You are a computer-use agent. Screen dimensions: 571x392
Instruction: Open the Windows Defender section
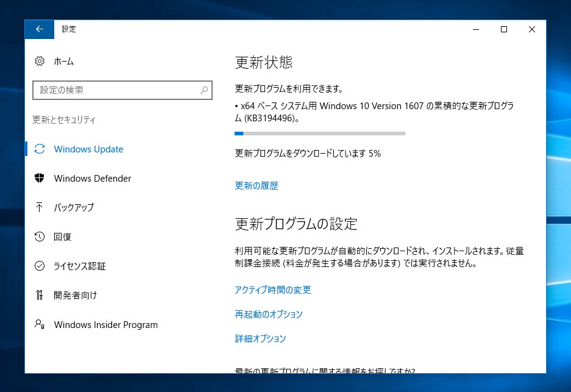(93, 178)
